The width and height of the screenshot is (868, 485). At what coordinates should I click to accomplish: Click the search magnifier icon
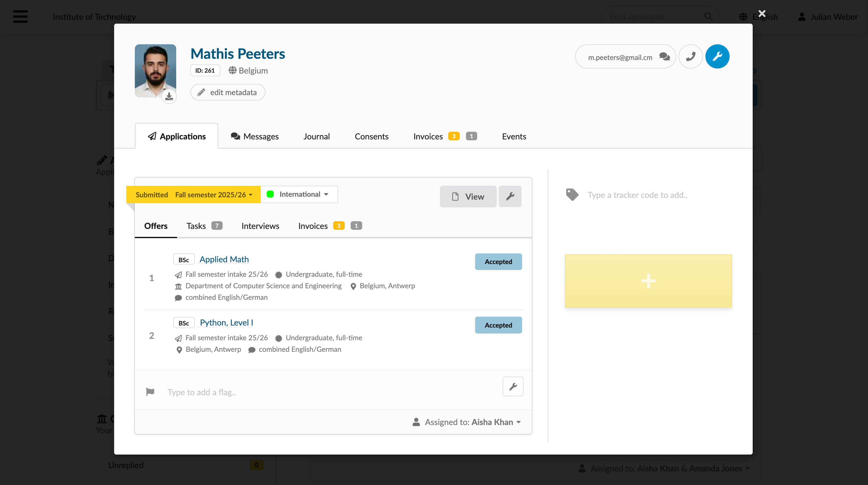coord(708,17)
